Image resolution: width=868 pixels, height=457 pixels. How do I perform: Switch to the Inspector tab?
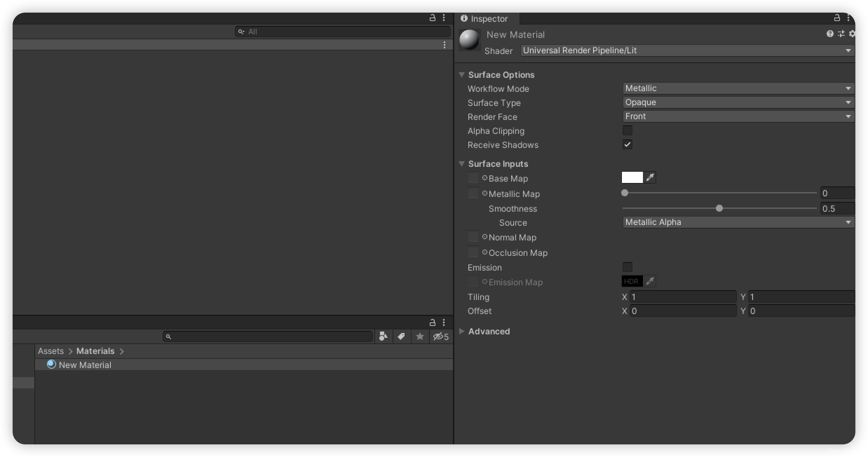(x=487, y=19)
